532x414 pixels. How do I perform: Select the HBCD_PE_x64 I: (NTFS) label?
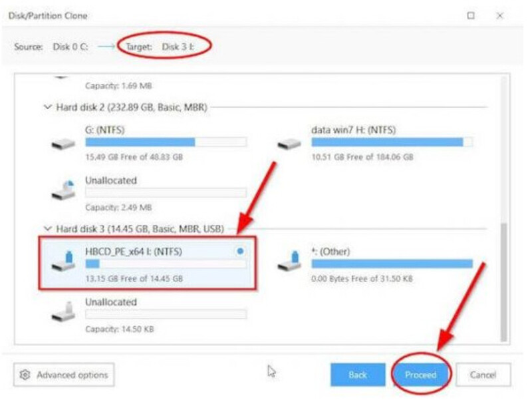tap(134, 252)
